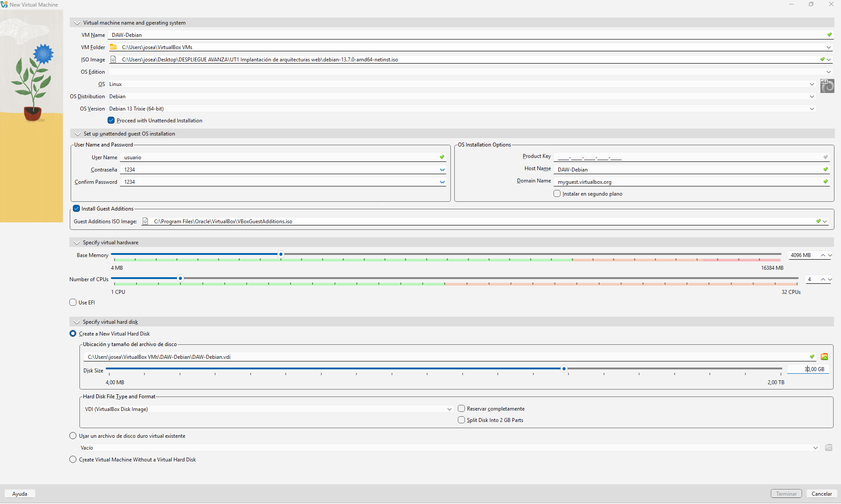This screenshot has width=841, height=504.
Task: Check Split Disk Into 2 GB Parts
Action: (x=461, y=420)
